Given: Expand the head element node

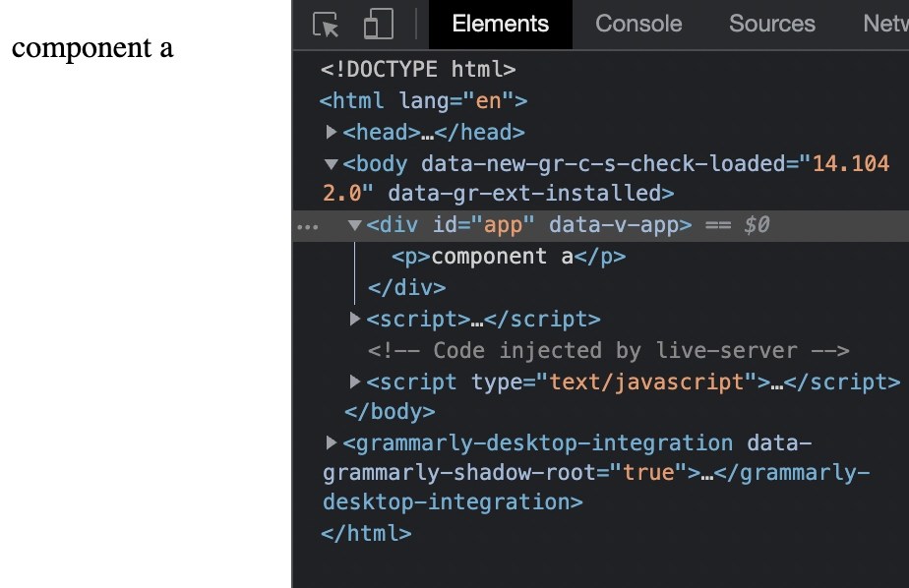Looking at the screenshot, I should click(x=333, y=132).
